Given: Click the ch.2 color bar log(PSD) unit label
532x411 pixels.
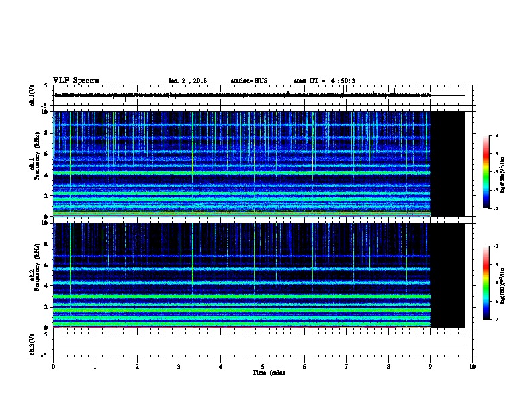Looking at the screenshot, I should pos(503,285).
